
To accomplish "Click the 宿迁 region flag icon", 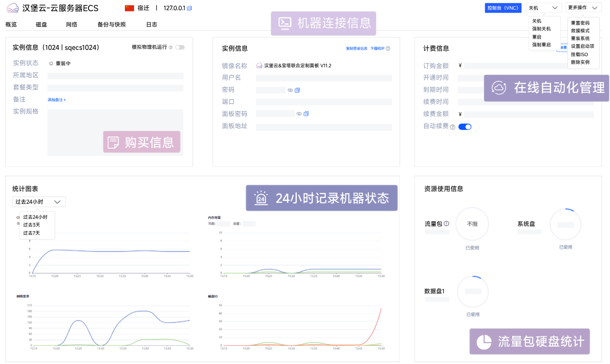I will 130,8.
